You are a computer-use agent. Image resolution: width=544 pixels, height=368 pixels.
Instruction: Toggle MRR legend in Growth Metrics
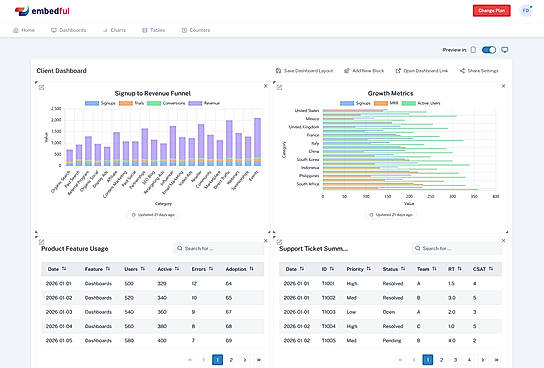click(x=386, y=103)
